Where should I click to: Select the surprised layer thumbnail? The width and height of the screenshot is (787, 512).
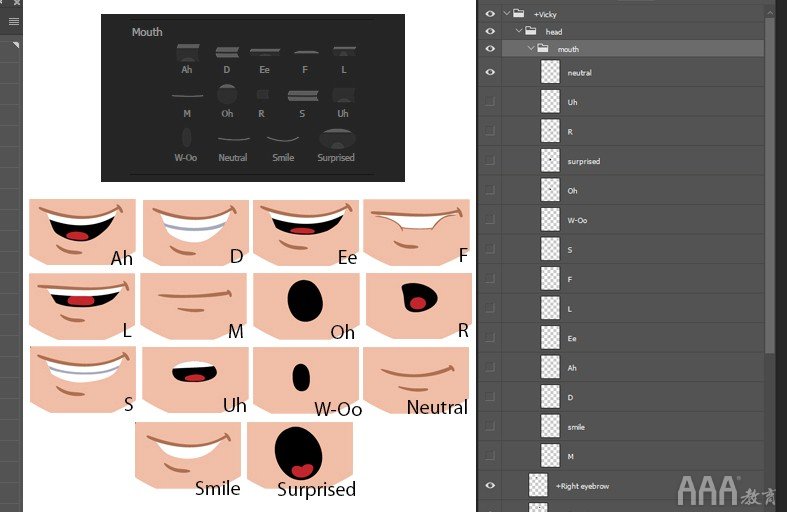click(550, 161)
